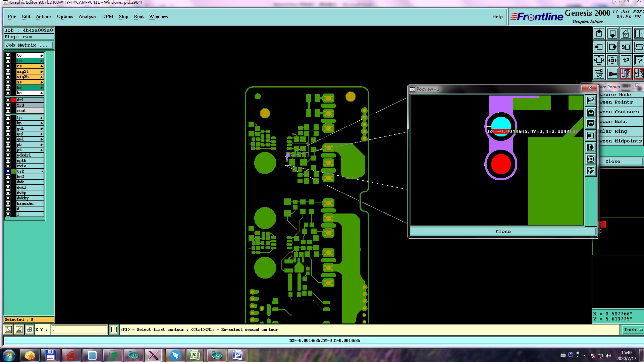Toggle the checkbox for layer sig2t

coord(8,71)
